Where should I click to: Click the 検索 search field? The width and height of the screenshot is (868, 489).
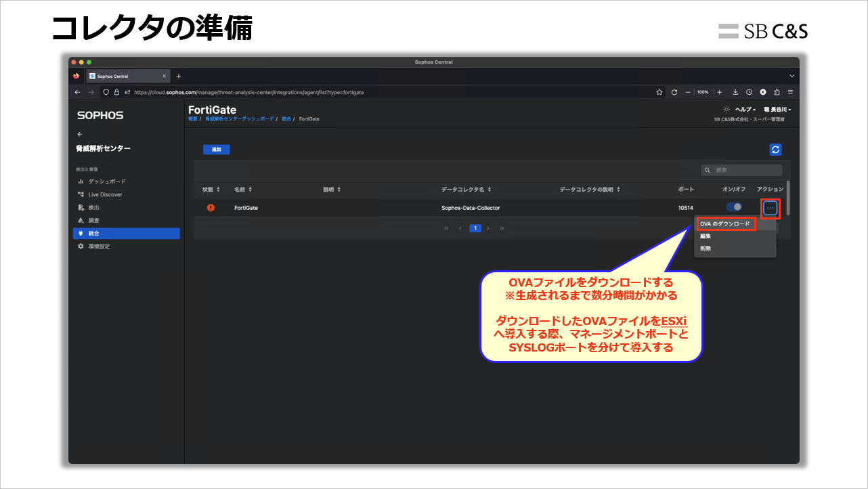pyautogui.click(x=741, y=170)
